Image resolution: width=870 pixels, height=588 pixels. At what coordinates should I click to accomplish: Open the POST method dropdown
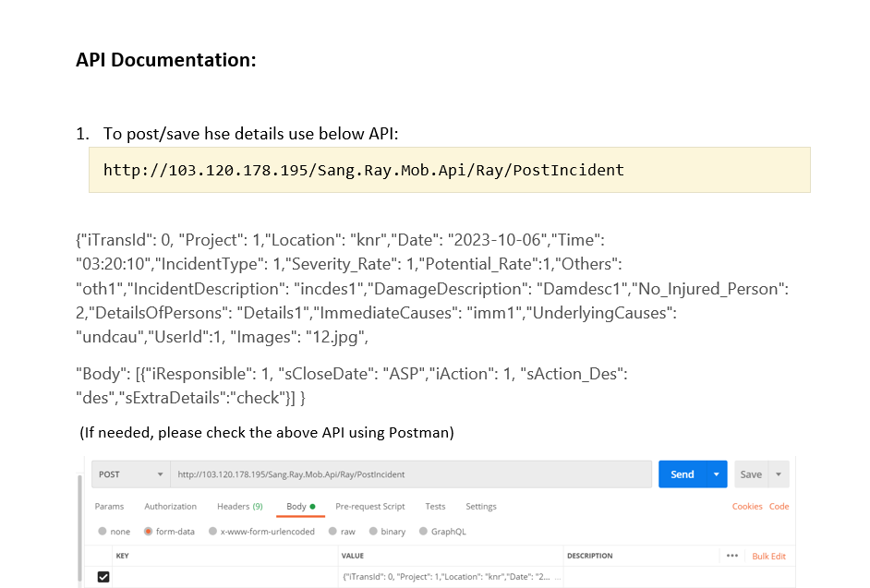(129, 474)
